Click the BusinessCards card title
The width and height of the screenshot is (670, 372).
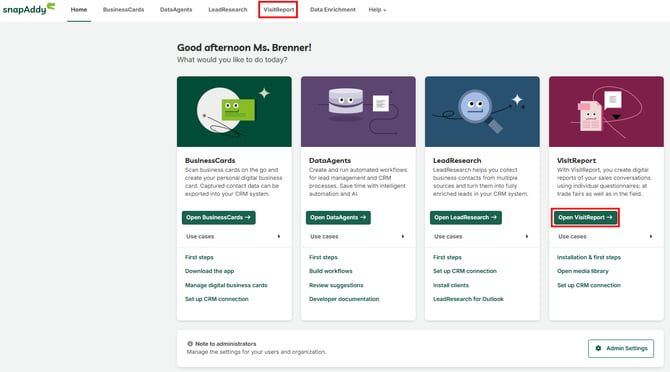210,161
